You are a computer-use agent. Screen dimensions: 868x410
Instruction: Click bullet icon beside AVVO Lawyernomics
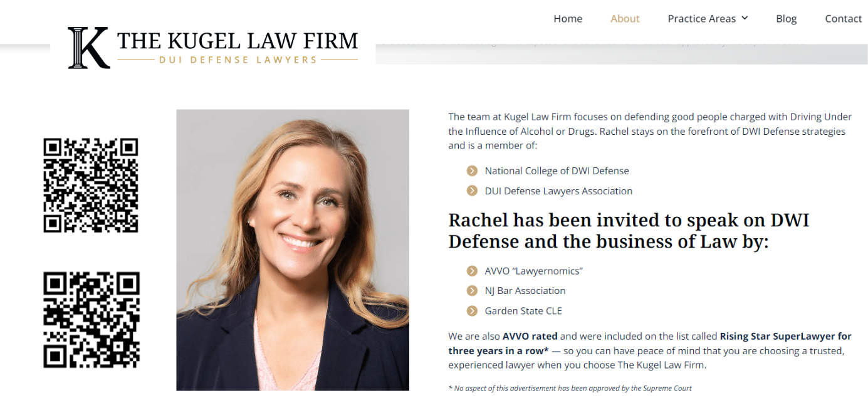[x=472, y=271]
